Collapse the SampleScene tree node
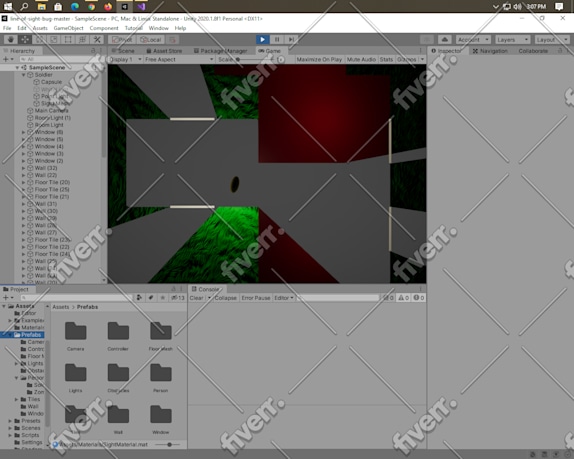This screenshot has height=459, width=574. pos(17,68)
